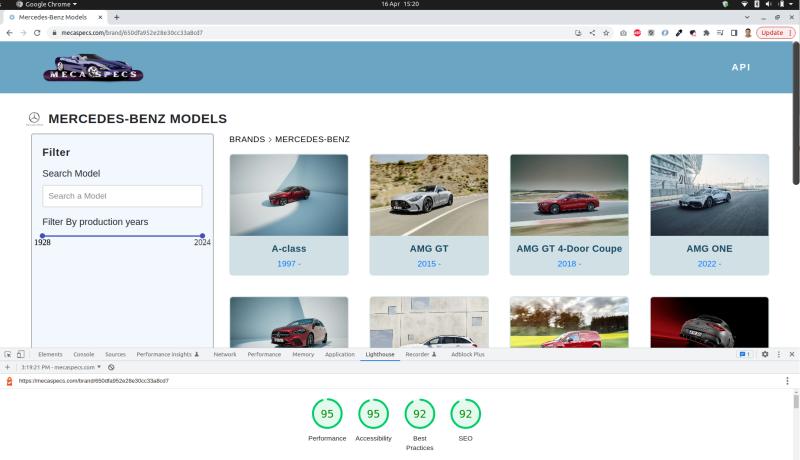Switch to the Elements DevTools tab

tap(50, 354)
